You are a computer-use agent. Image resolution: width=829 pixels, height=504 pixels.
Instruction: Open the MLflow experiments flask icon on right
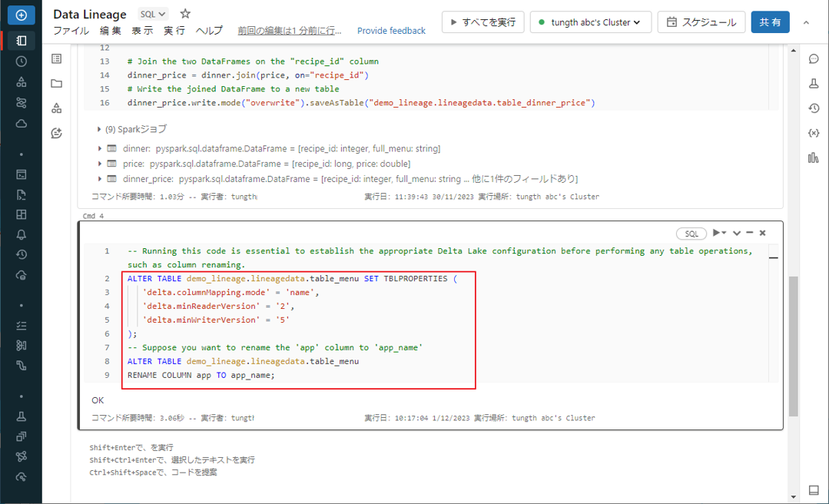(814, 84)
